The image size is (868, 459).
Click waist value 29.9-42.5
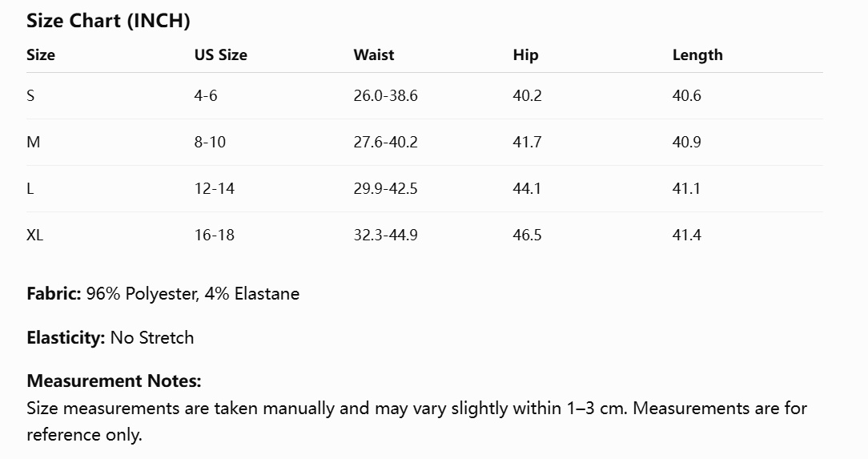386,189
